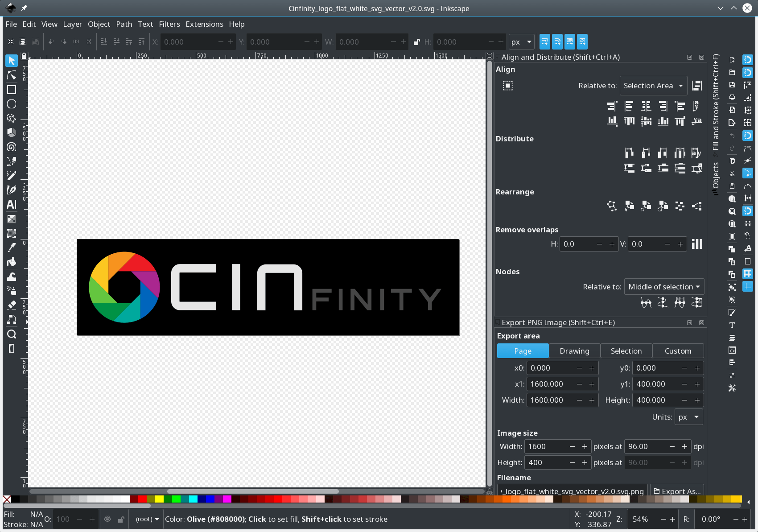This screenshot has height=532, width=758.
Task: Click the Export As... button
Action: (677, 491)
